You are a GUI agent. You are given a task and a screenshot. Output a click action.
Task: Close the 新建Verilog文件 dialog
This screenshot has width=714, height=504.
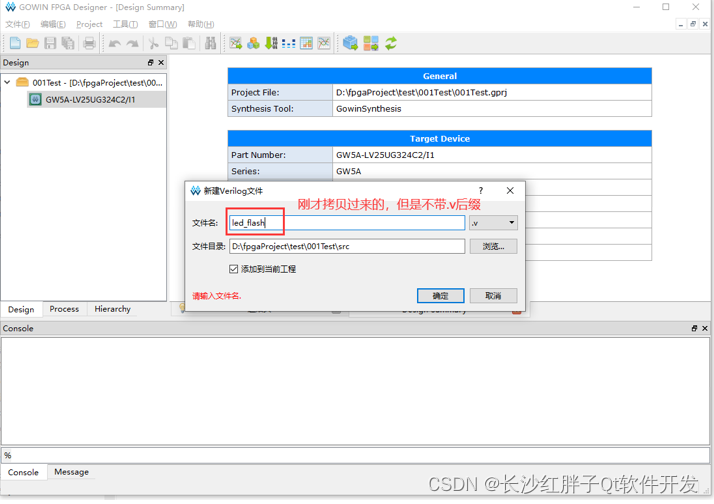click(510, 191)
